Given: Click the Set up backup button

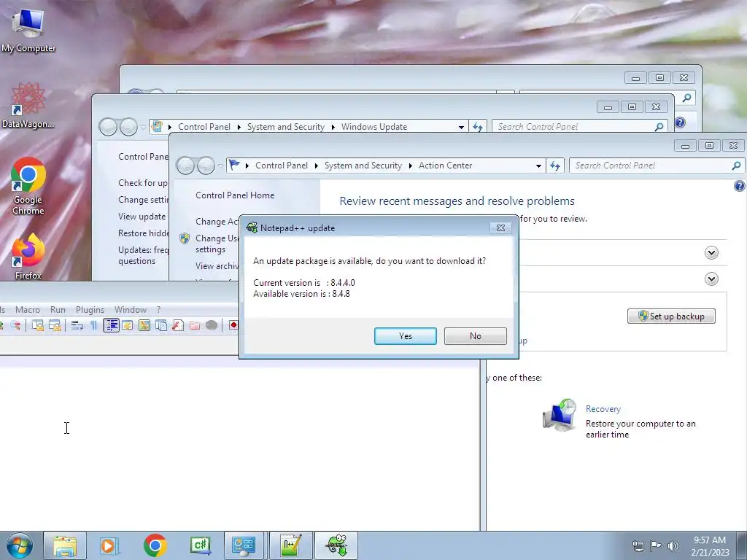Looking at the screenshot, I should [x=671, y=316].
